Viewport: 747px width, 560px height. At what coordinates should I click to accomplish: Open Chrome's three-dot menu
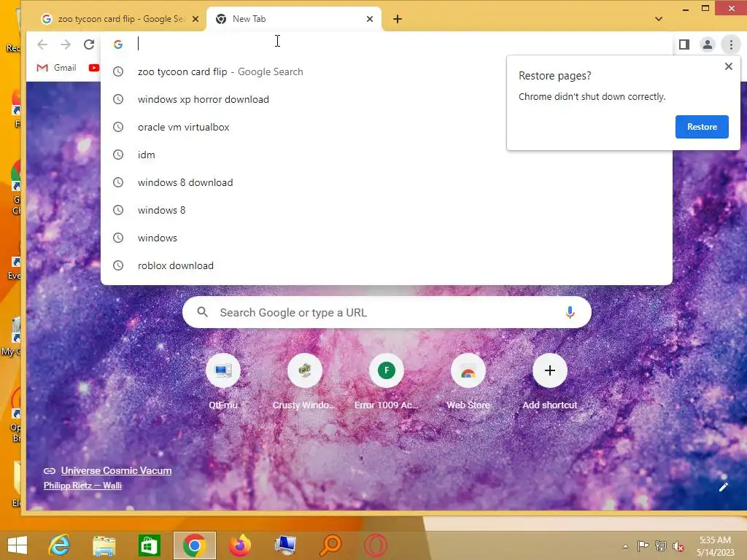tap(731, 44)
